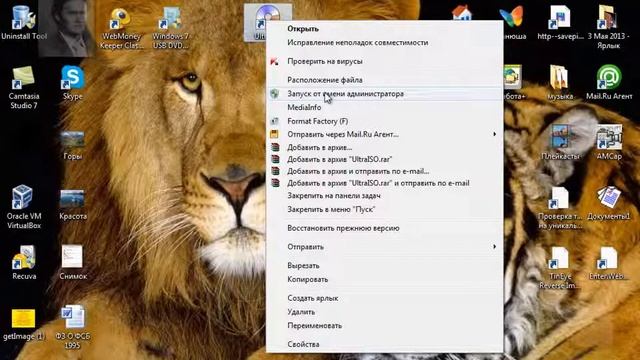Launch AMCap shortcut

click(x=609, y=142)
